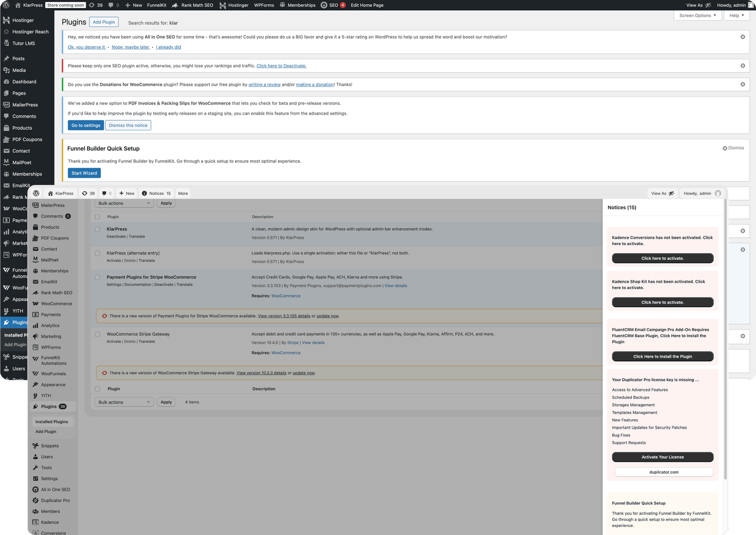Open WooCommerce from the overlay sidebar icon
Viewport: 756px width, 535px height.
pyautogui.click(x=35, y=304)
